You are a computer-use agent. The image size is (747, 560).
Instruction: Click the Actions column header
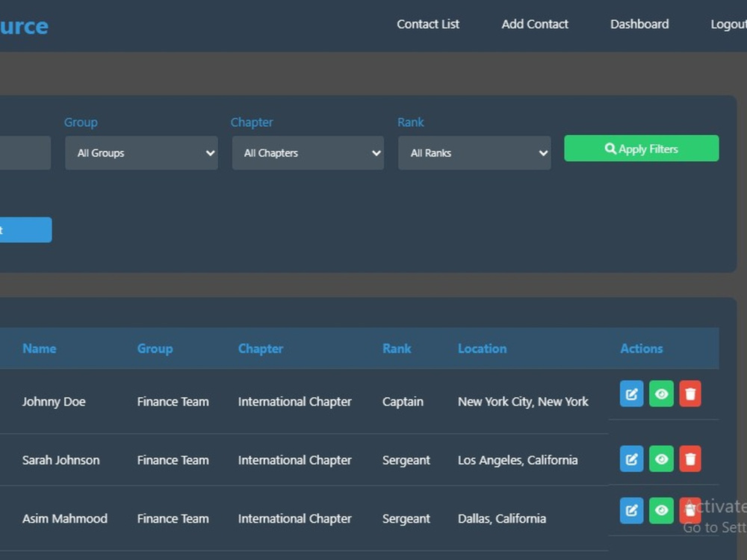(x=641, y=349)
